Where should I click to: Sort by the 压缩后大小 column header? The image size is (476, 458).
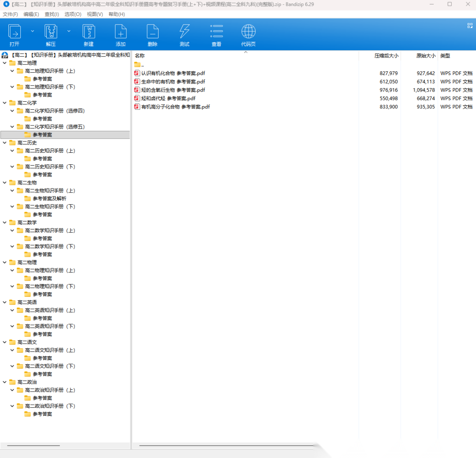(x=386, y=56)
